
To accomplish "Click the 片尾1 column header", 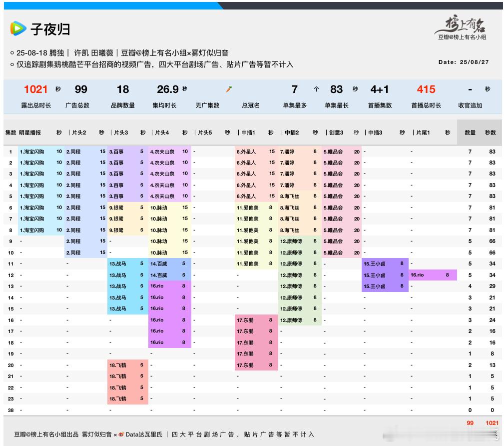I will click(x=423, y=132).
